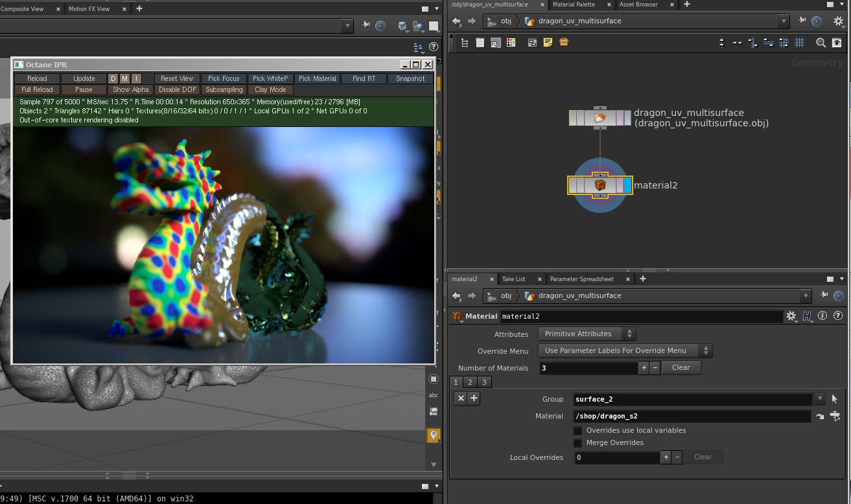
Task: Take a Snapshot in Octane IPR
Action: 410,78
